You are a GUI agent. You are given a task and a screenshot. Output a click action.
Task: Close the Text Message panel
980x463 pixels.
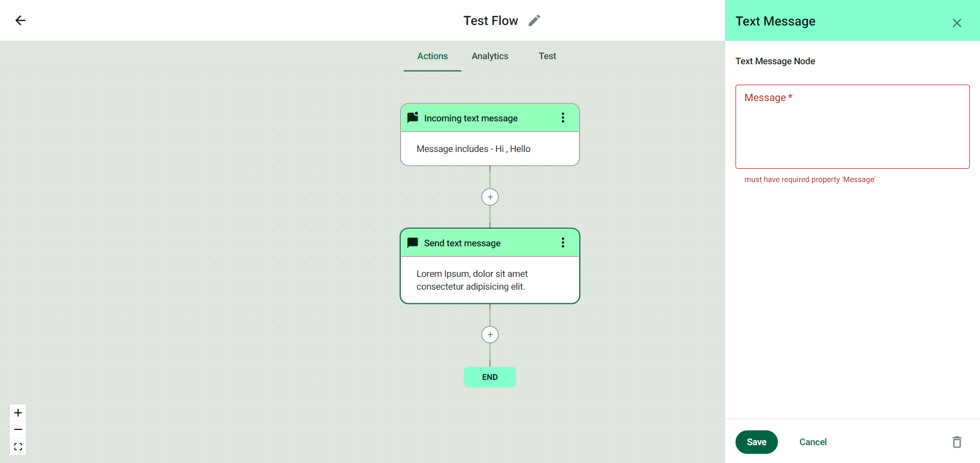[957, 23]
